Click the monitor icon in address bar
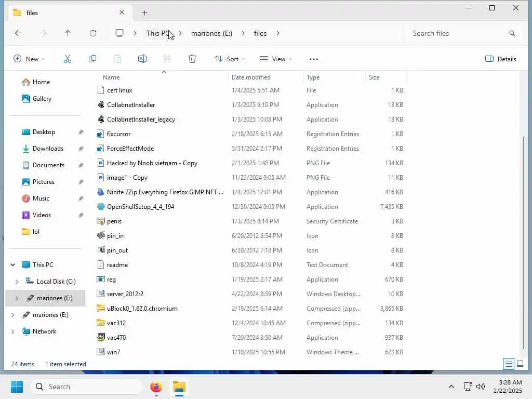Screen dimensions: 532x399 119,33
